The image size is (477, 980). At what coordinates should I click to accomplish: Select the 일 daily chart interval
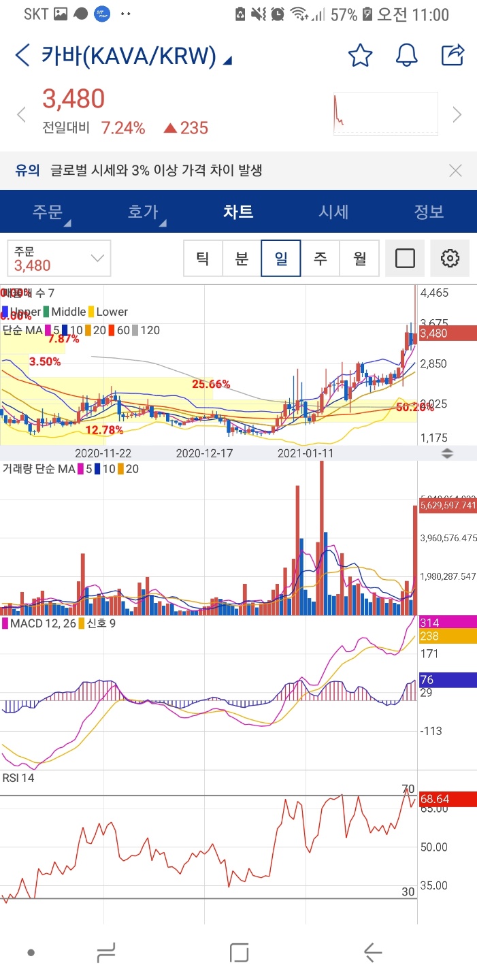[281, 259]
